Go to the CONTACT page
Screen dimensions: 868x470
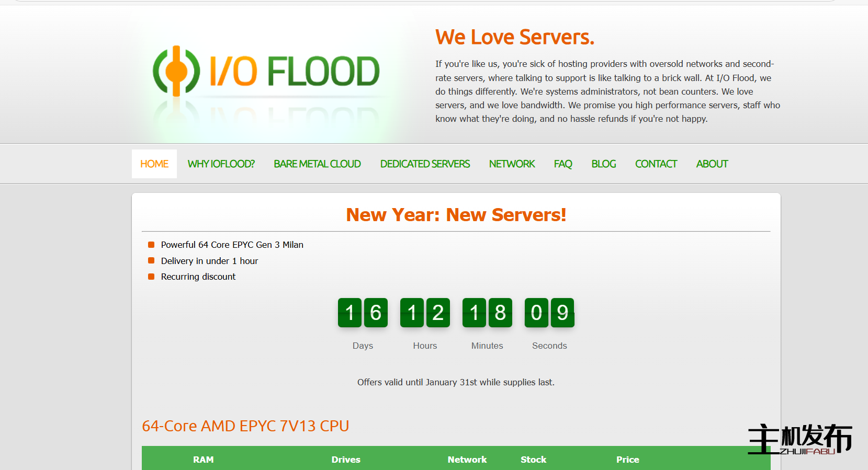pyautogui.click(x=656, y=164)
